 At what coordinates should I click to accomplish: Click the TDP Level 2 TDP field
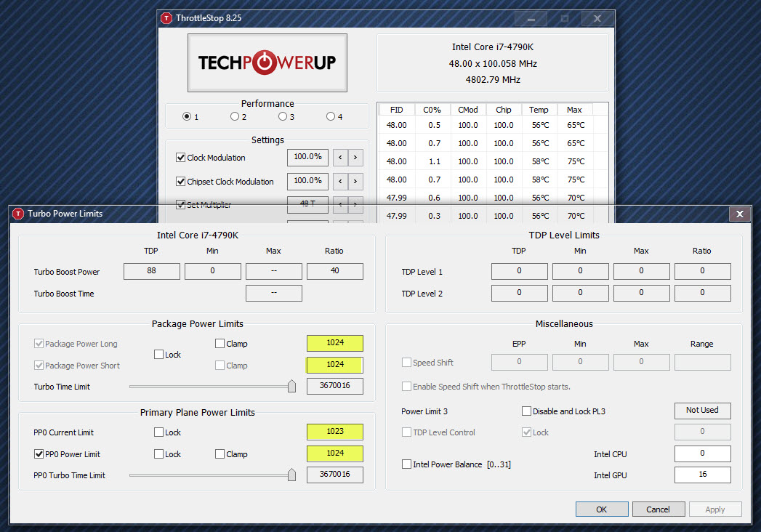tap(519, 293)
